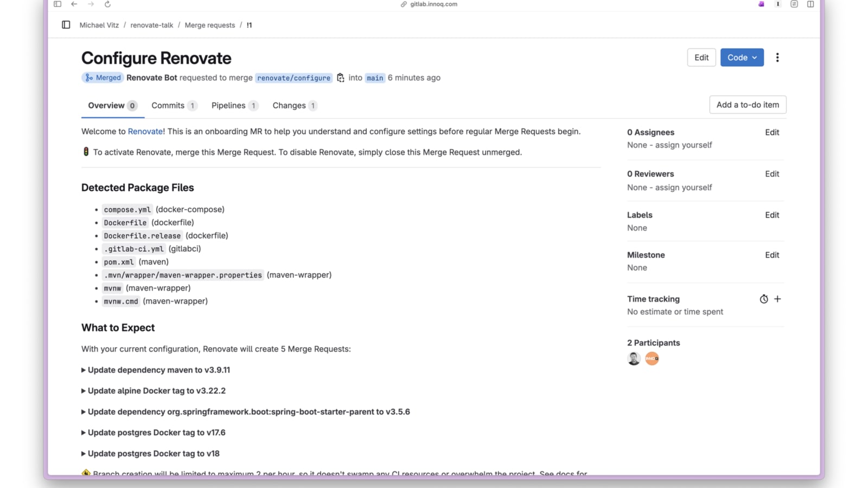Open the Pipelines tab
The height and width of the screenshot is (488, 868).
pos(234,106)
